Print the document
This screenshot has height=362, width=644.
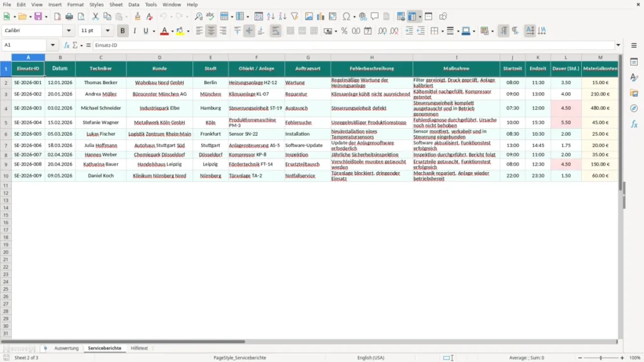(69, 16)
